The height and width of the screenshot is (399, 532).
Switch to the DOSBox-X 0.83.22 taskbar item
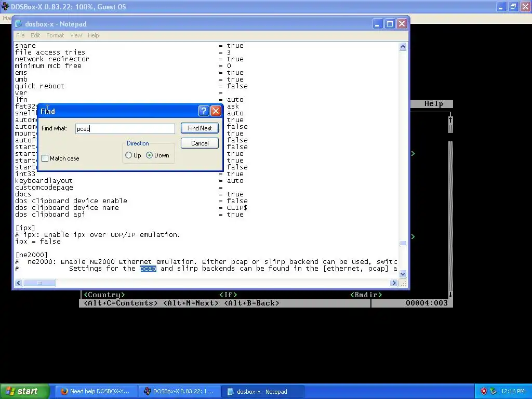coord(180,392)
